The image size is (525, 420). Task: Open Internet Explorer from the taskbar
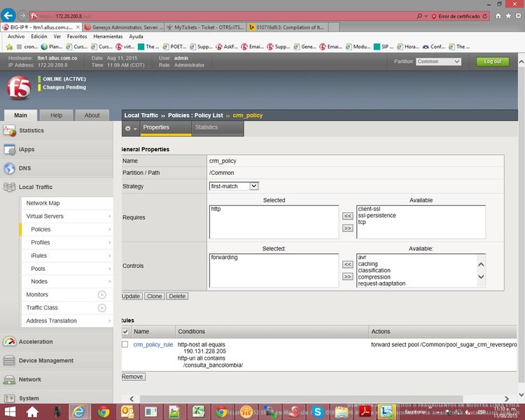(78, 411)
